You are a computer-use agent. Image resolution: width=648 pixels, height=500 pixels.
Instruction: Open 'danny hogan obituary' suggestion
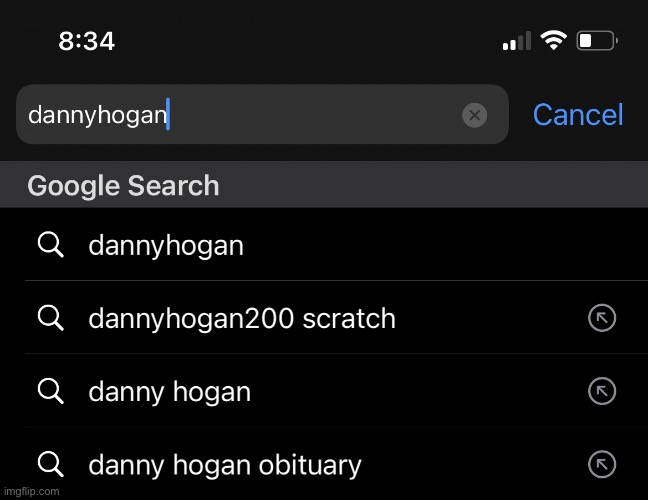click(225, 465)
